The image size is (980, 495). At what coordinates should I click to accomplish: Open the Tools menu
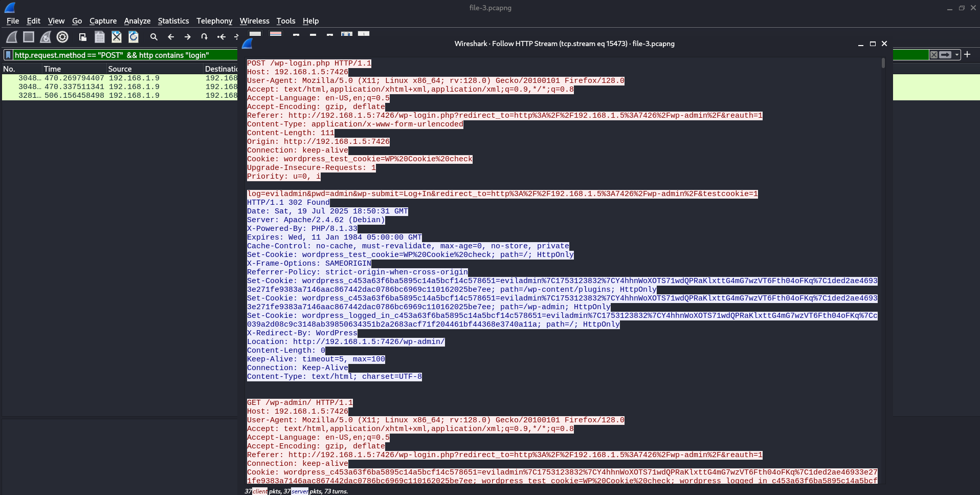(286, 21)
